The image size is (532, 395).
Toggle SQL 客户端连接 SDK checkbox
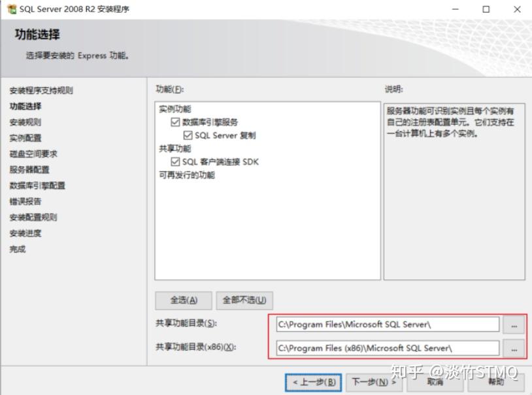(175, 162)
